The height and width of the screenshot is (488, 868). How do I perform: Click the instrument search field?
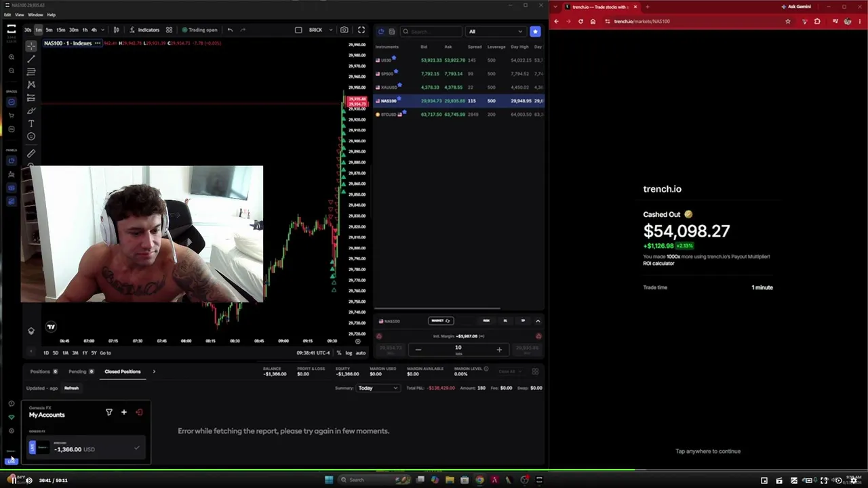tap(431, 31)
